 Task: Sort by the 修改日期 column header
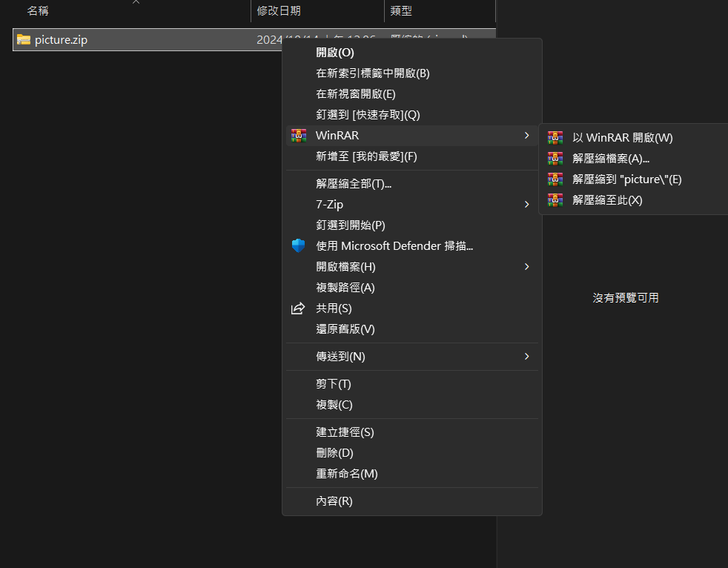coord(279,11)
